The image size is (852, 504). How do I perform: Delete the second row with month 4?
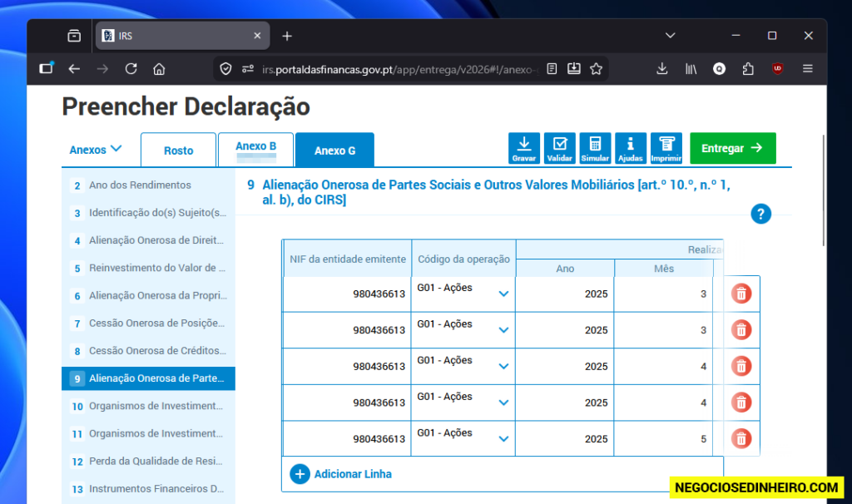tap(741, 403)
